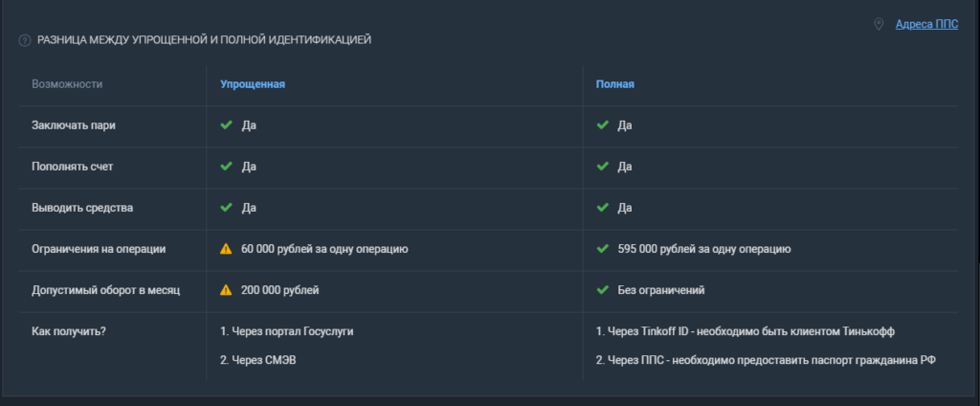Select the Упрощенная column header
The width and height of the screenshot is (980, 406).
coord(253,84)
